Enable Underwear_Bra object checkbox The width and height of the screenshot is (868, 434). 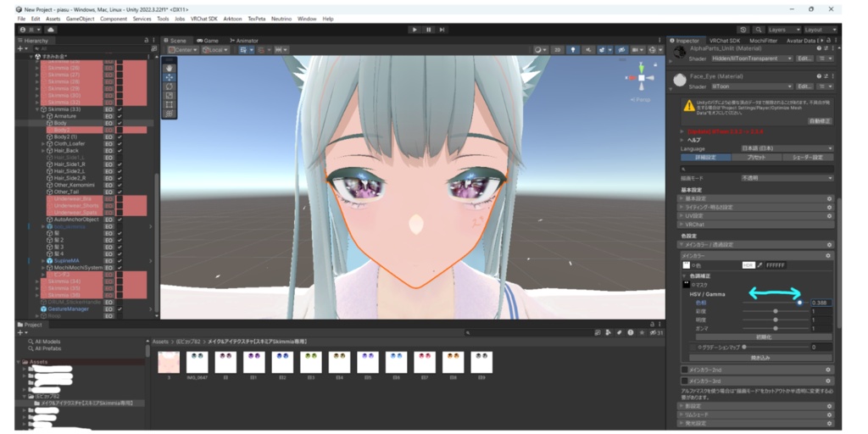click(x=120, y=198)
